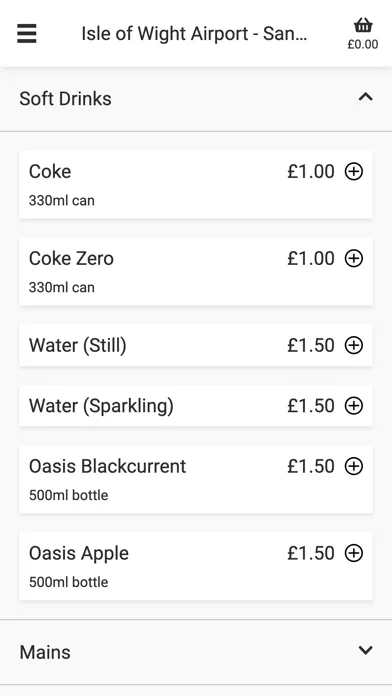
Task: Select the Soft Drinks category header
Action: 196,99
